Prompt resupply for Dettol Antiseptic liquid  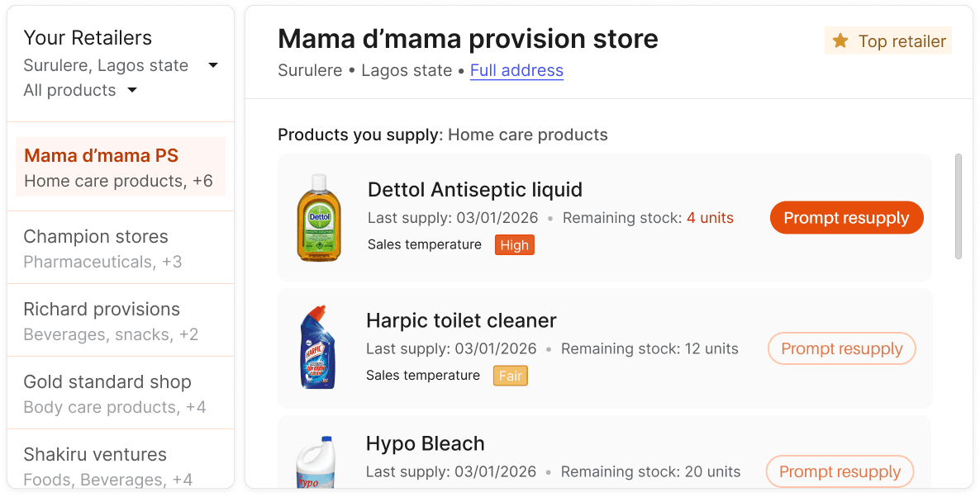point(846,217)
